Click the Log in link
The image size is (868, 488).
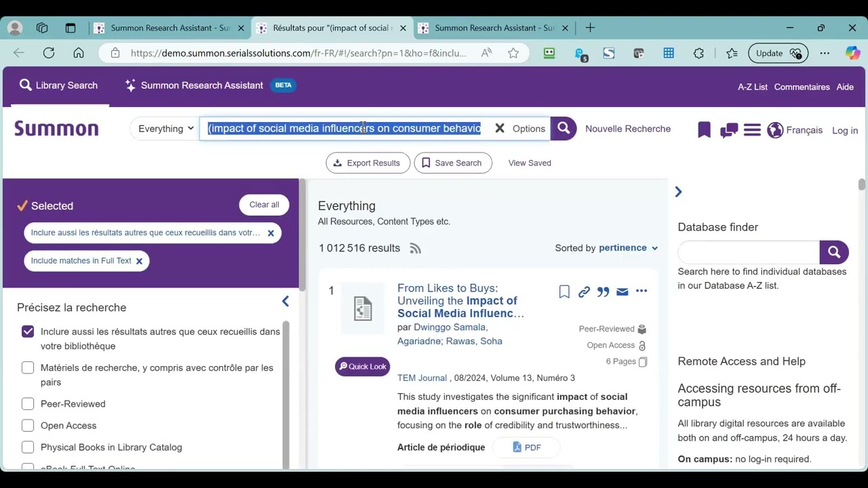[x=845, y=130]
